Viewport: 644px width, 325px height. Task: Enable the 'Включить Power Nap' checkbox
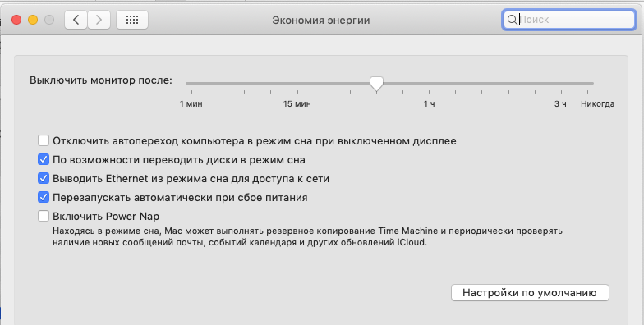(x=44, y=217)
